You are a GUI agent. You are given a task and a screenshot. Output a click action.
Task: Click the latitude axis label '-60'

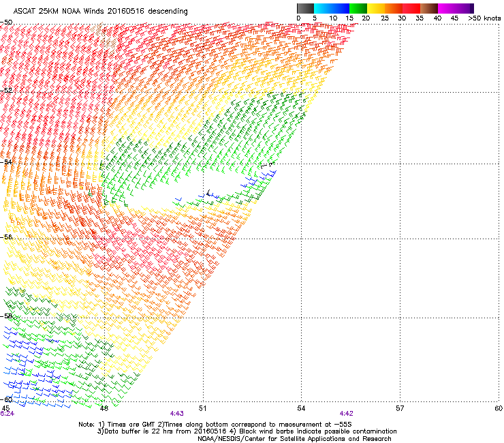coord(6,399)
